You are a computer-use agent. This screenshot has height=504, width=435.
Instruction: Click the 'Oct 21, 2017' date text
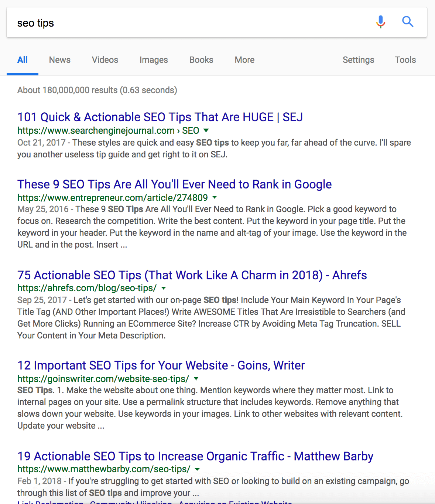[x=41, y=143]
